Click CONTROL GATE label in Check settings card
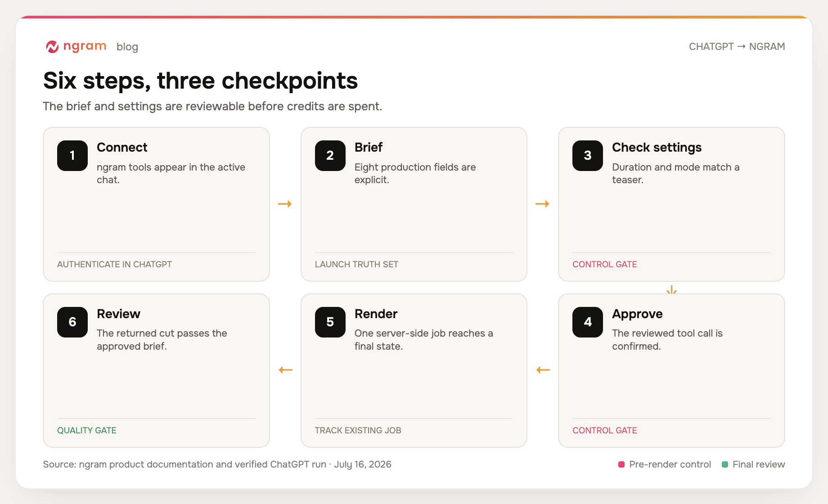The image size is (828, 504). [x=604, y=264]
